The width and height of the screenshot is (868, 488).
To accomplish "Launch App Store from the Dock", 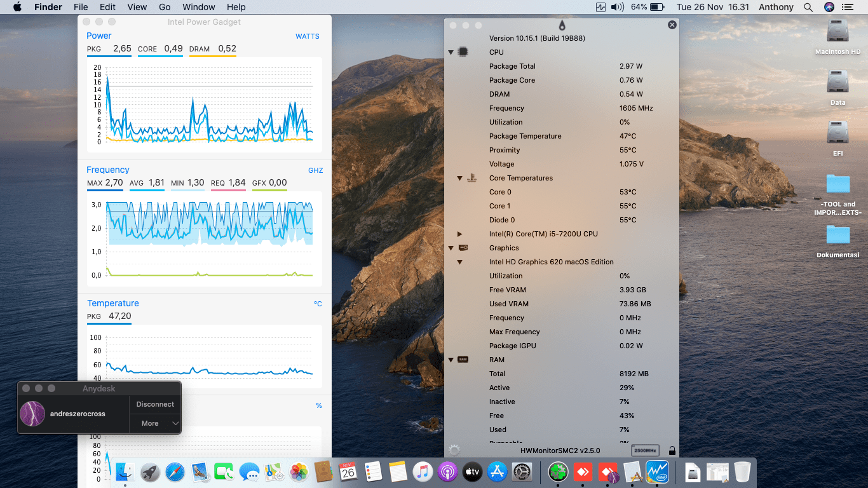I will point(497,472).
